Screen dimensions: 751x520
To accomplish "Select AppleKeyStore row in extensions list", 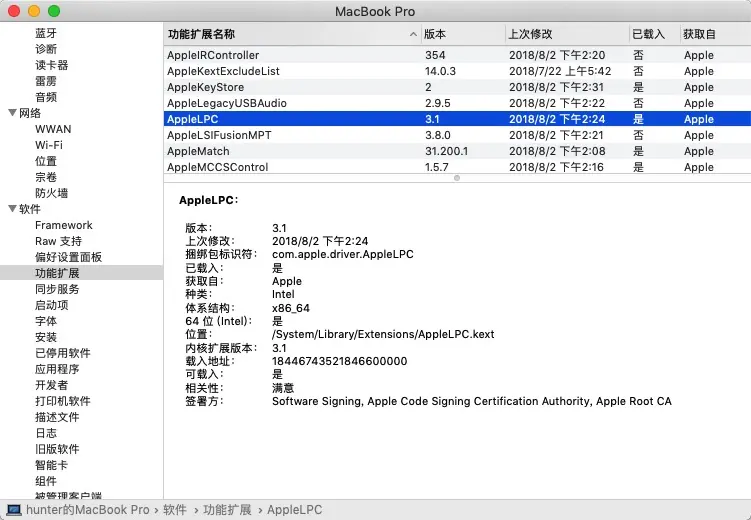I will (x=205, y=88).
